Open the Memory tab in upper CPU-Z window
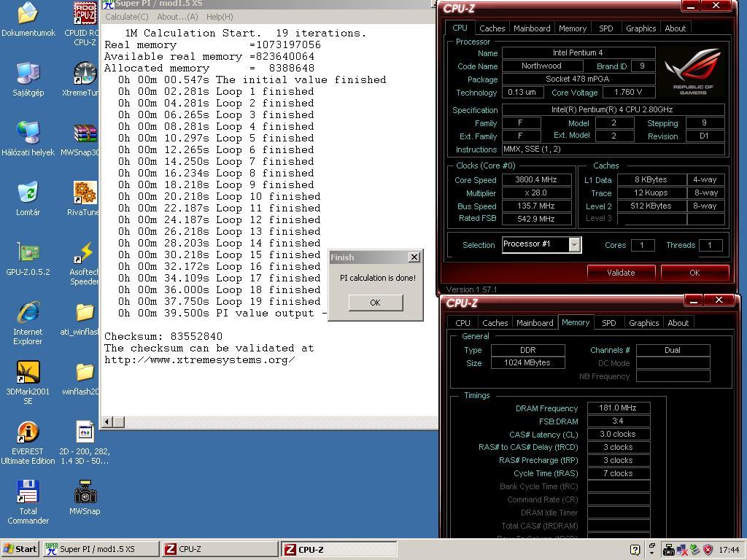Viewport: 747px width, 560px height. point(573,28)
